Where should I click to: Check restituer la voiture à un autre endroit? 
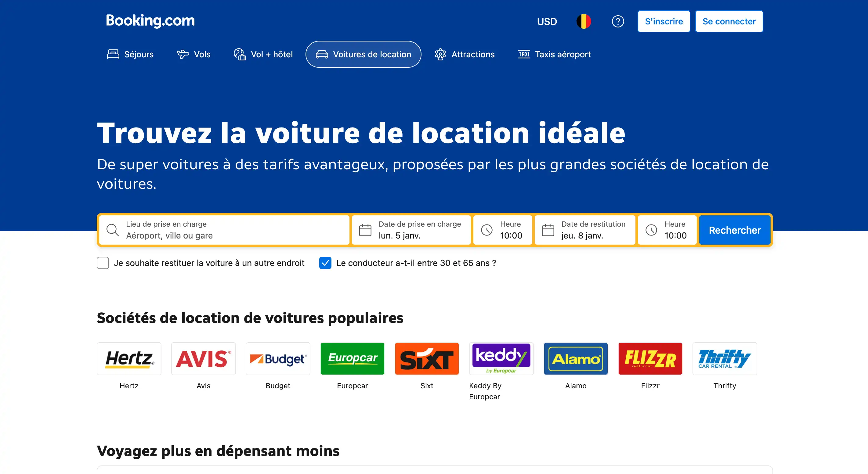pyautogui.click(x=103, y=263)
